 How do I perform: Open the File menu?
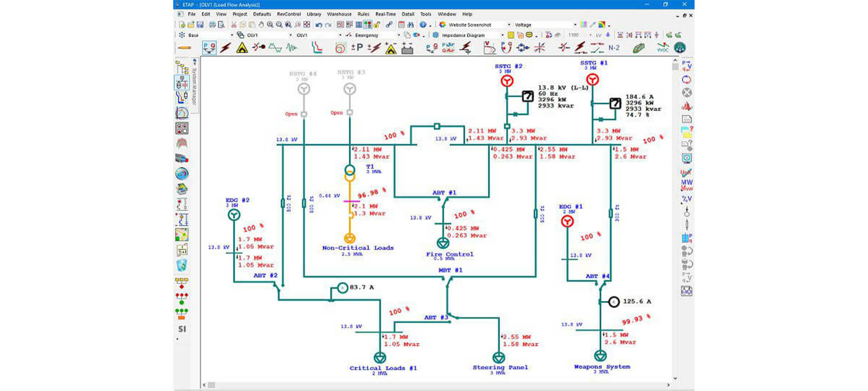tap(192, 14)
